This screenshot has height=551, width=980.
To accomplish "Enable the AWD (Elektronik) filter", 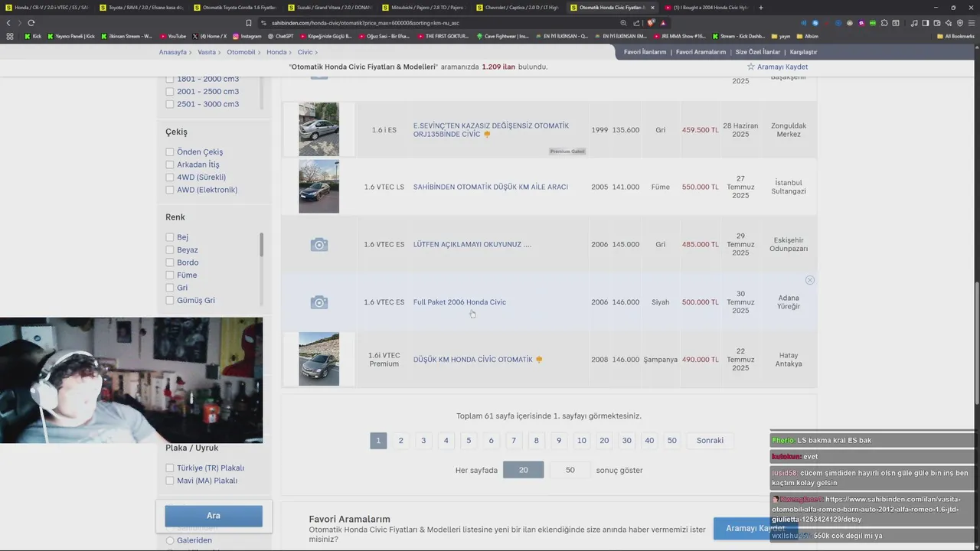I will [170, 190].
